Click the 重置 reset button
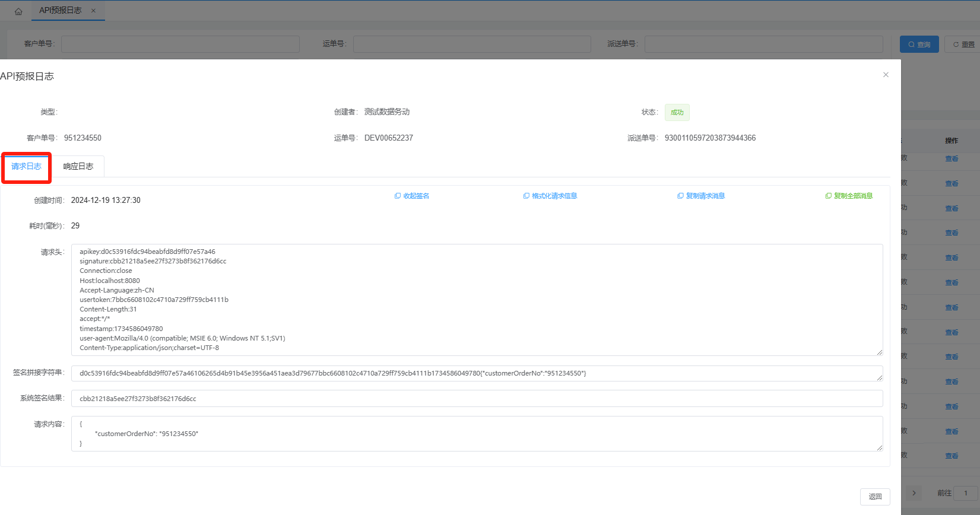Screen dimensions: 980x515 coord(963,44)
